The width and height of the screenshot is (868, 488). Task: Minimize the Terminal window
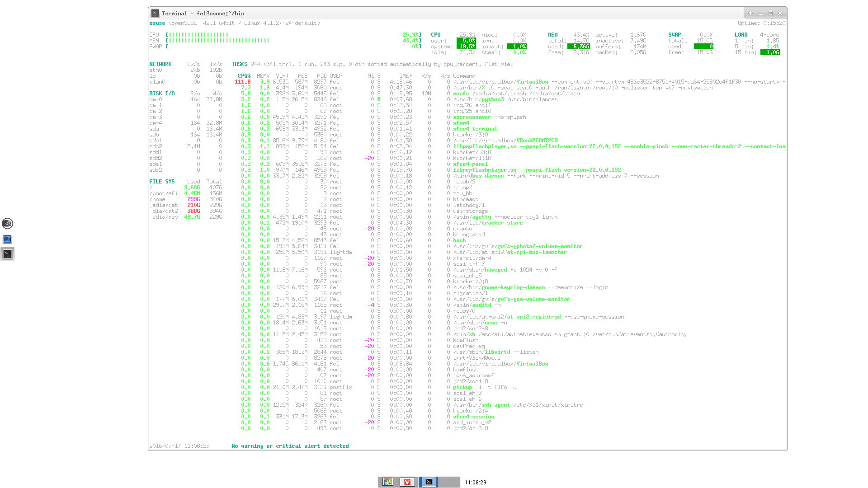pos(760,13)
